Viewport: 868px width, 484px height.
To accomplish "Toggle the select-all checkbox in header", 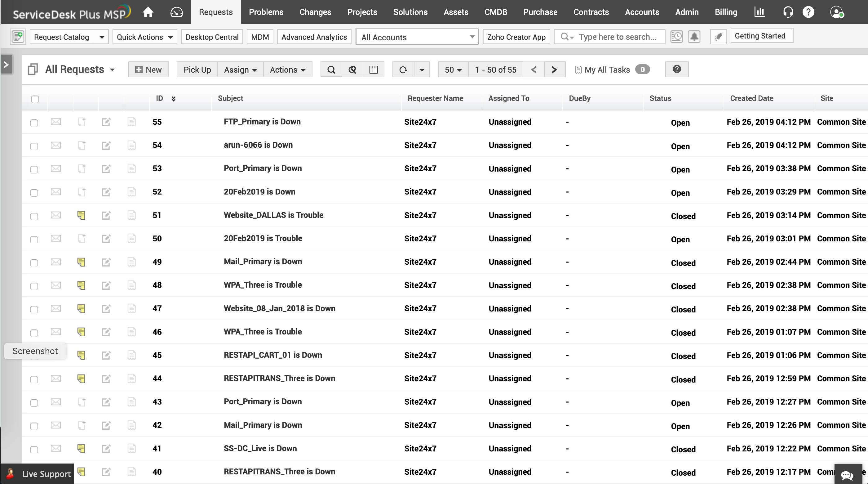I will click(x=35, y=99).
